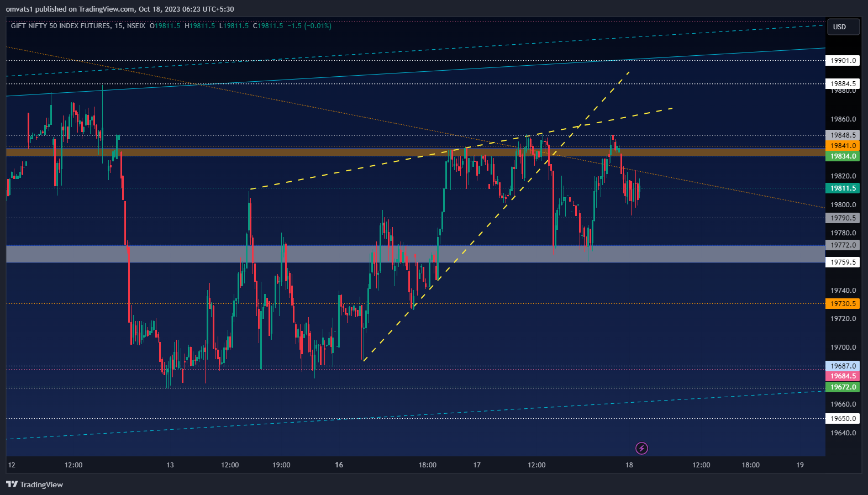Click the change value −1.5 (−0.01%)

pyautogui.click(x=309, y=26)
